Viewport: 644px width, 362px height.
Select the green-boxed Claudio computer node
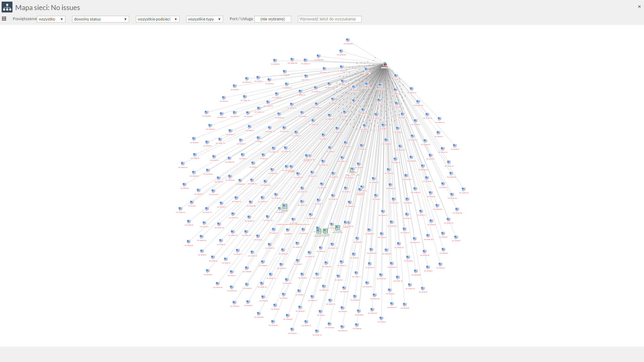[x=319, y=231]
